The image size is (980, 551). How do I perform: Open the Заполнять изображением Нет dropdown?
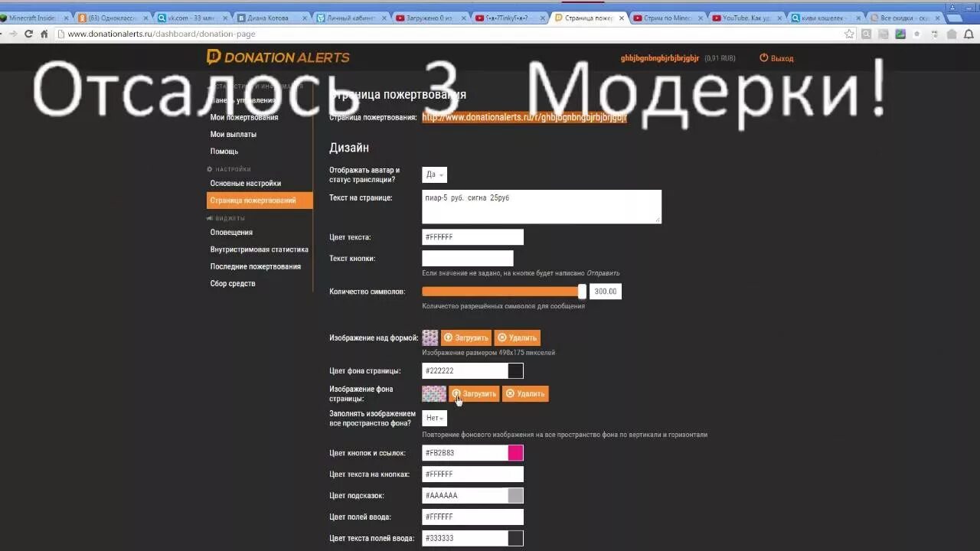434,418
